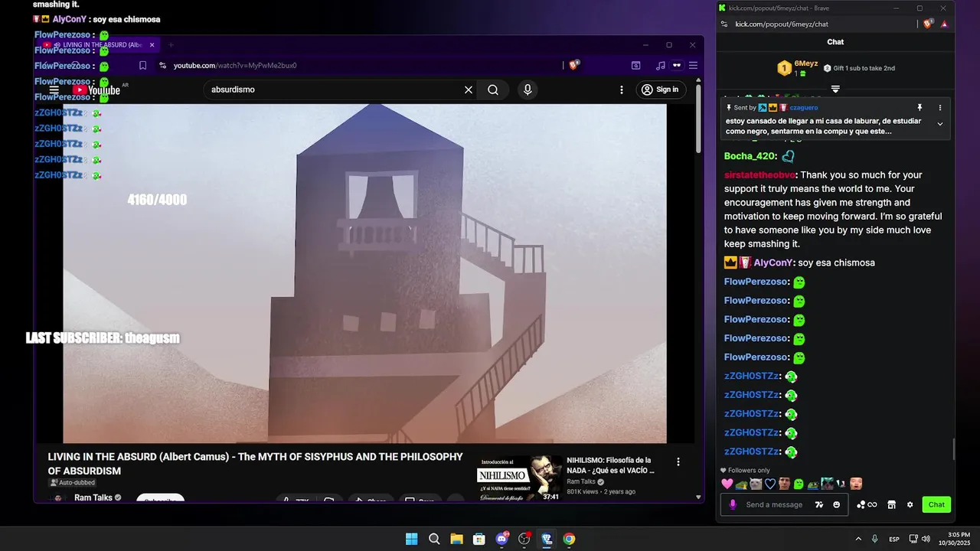This screenshot has height=551, width=980.
Task: Insert the white cat emote
Action: click(756, 484)
